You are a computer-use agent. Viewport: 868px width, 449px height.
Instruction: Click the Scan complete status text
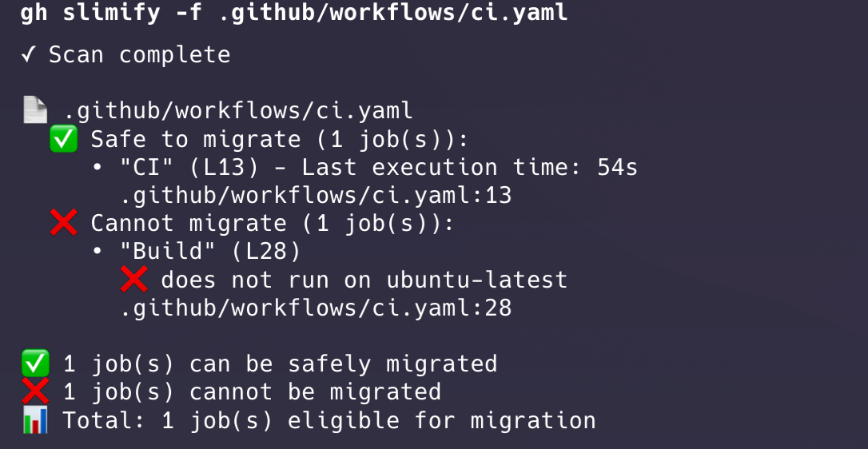point(140,54)
